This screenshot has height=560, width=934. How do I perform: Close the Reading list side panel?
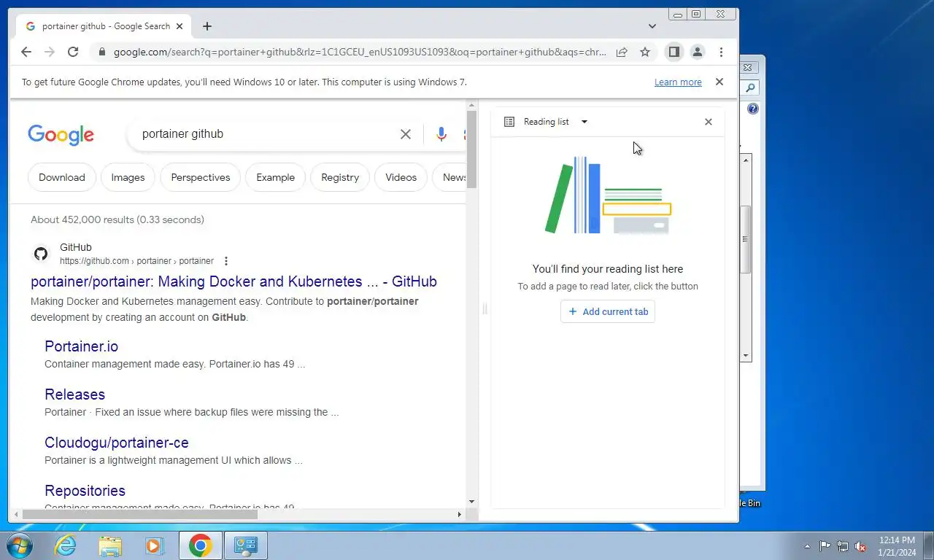click(x=708, y=122)
